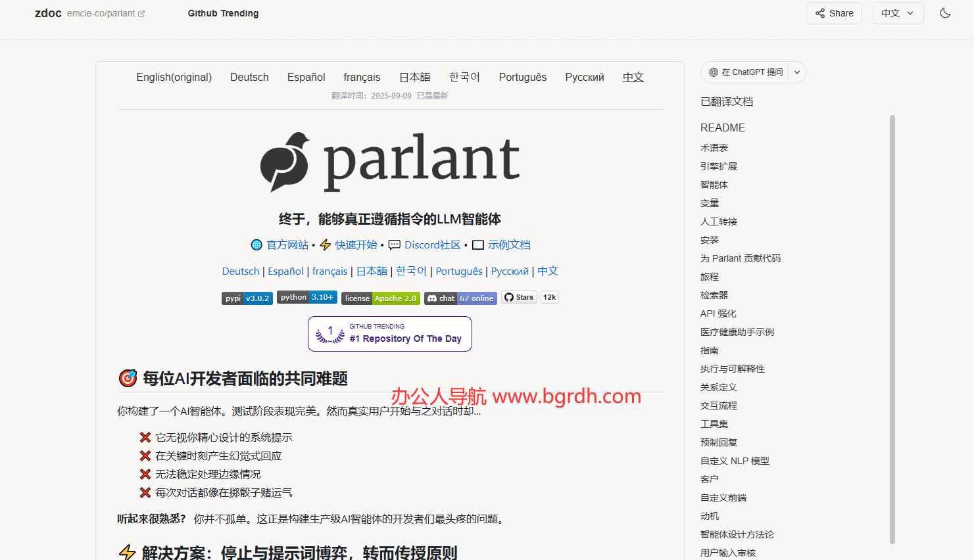Click the speech bubble icon before Discord社区

click(x=394, y=245)
